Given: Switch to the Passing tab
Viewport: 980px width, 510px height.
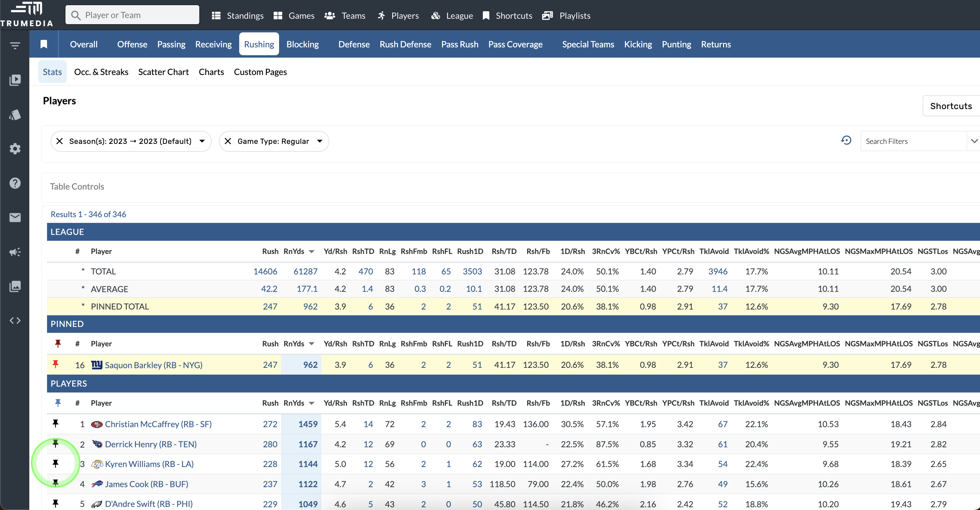Looking at the screenshot, I should point(171,44).
